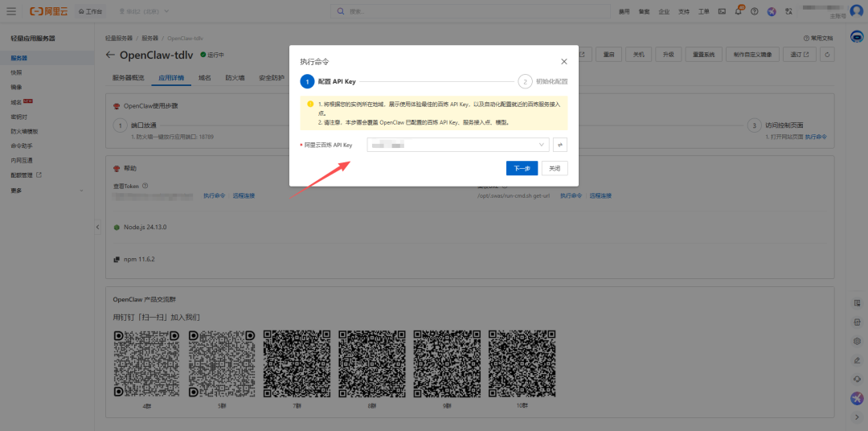
Task: Click the 初始化配置 step 2 indicator
Action: pos(525,81)
